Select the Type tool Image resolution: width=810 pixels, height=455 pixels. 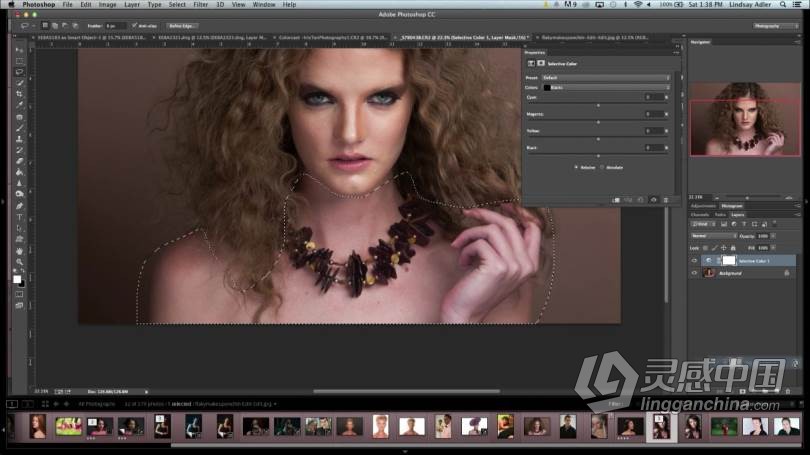[19, 217]
